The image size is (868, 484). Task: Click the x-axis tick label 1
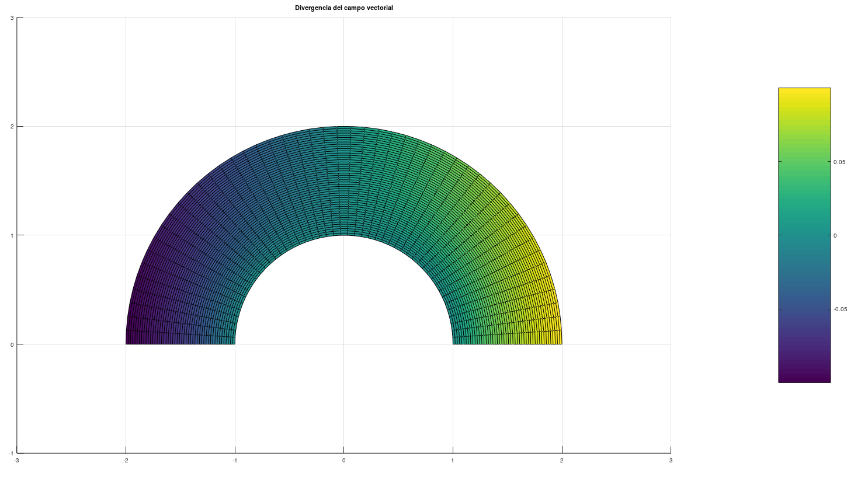(453, 461)
